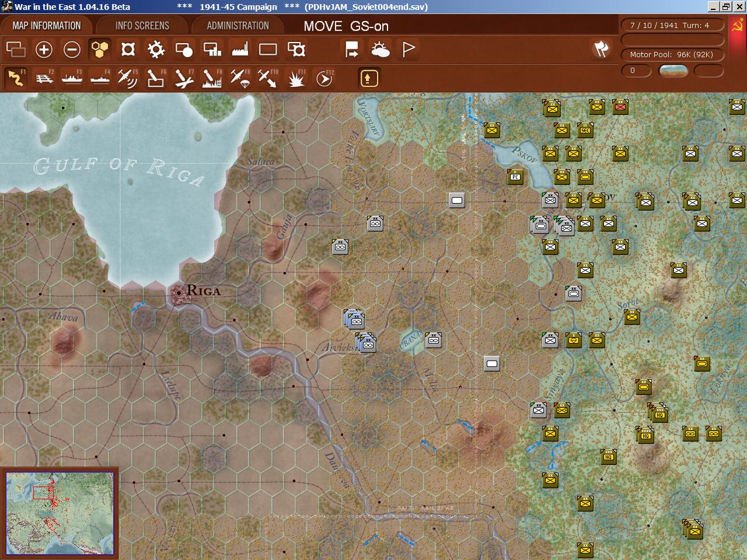Select the F8 bomb city mode
Viewport: 747px width, 560px height.
212,78
